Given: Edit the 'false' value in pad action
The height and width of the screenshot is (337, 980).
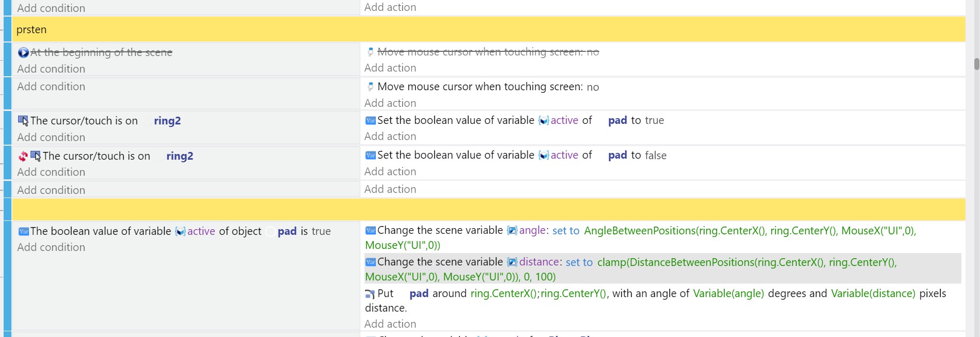Looking at the screenshot, I should pos(655,156).
